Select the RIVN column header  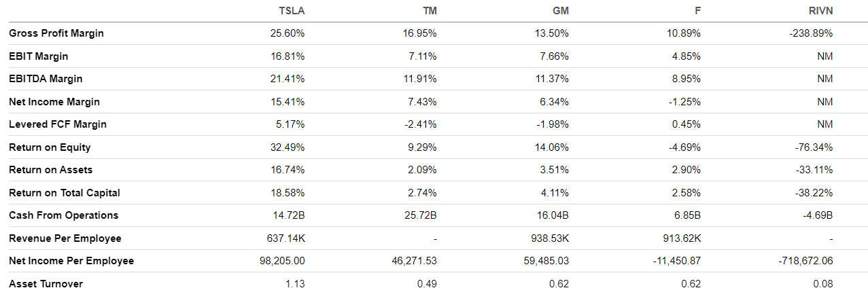pyautogui.click(x=820, y=11)
